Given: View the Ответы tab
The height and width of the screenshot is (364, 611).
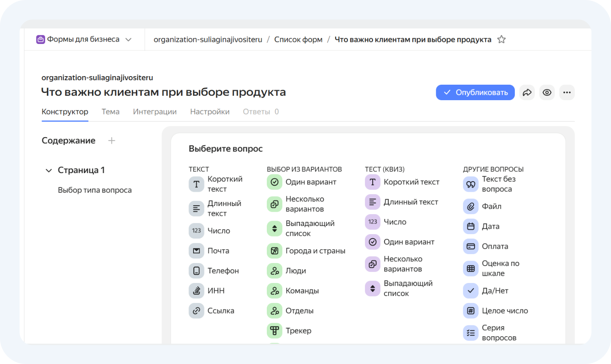Looking at the screenshot, I should [261, 112].
